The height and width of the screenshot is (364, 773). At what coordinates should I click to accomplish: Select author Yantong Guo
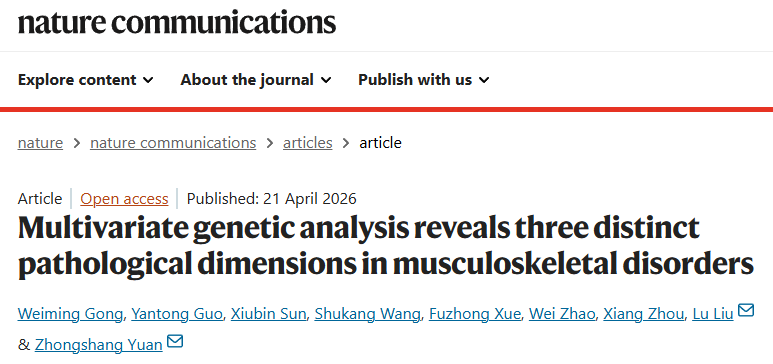tap(177, 314)
